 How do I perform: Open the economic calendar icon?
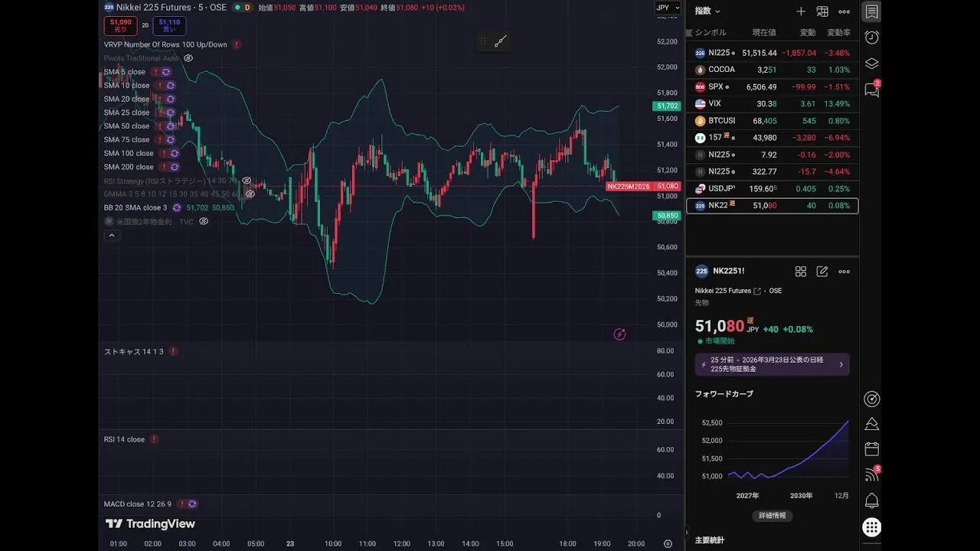coord(871,449)
